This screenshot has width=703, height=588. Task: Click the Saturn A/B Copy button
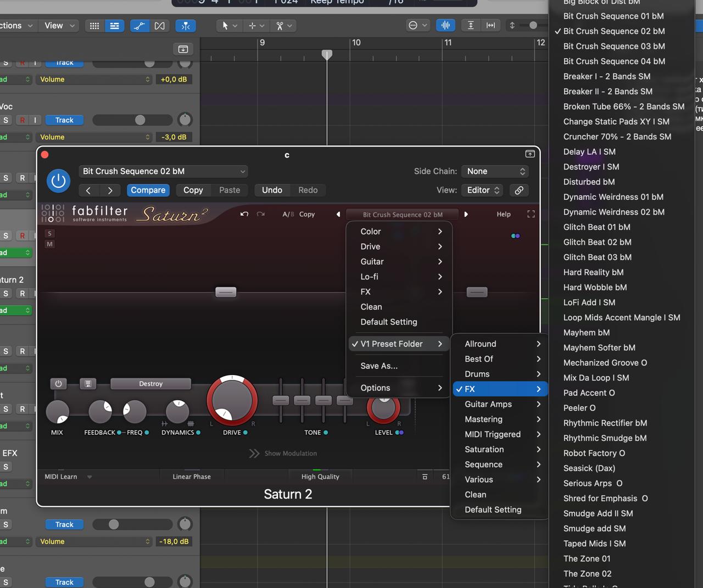point(307,214)
